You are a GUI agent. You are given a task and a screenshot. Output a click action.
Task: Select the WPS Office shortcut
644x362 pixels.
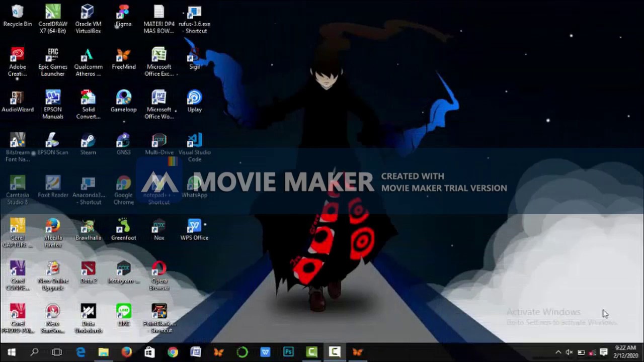coord(194,230)
